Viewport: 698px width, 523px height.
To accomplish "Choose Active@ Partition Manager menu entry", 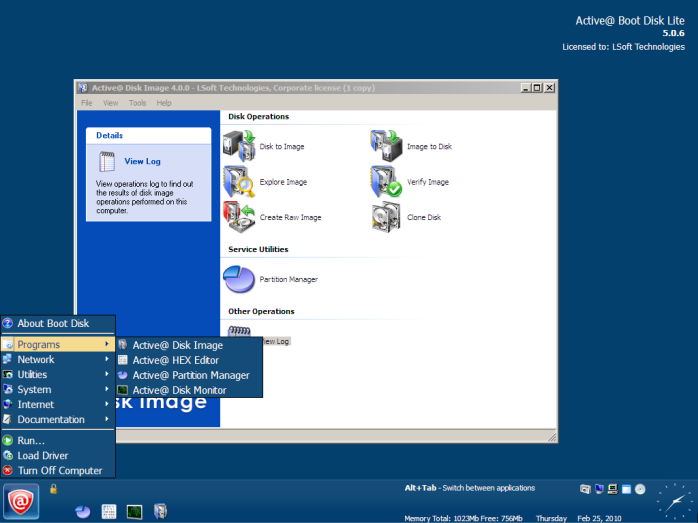I will [x=189, y=375].
